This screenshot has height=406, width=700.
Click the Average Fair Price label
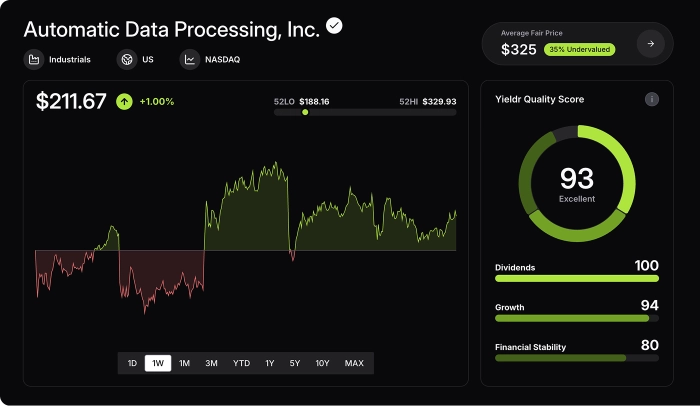(x=531, y=33)
